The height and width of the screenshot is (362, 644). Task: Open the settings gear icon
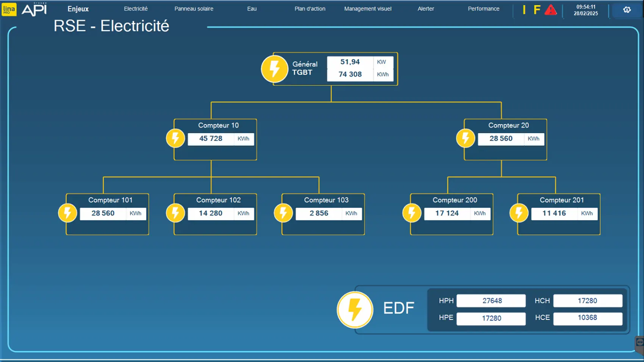coord(627,10)
